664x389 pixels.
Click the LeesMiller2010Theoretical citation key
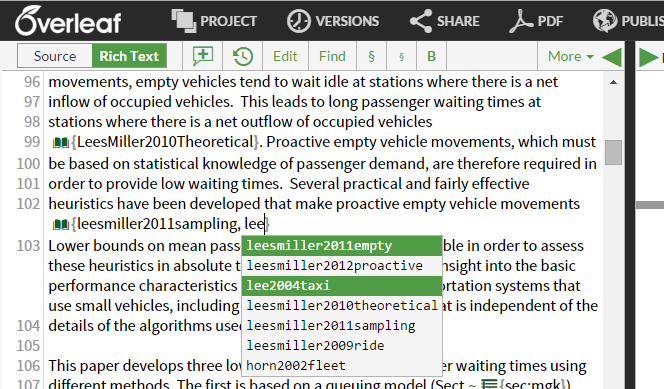(165, 142)
